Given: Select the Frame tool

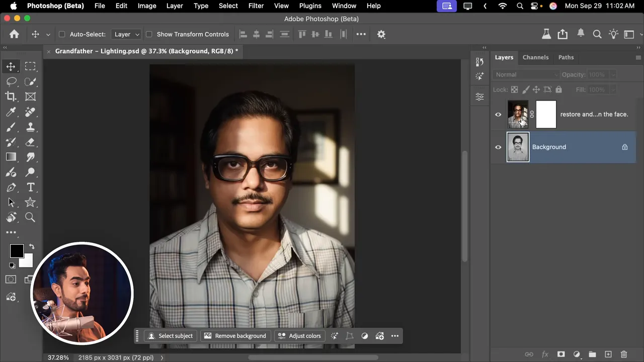Looking at the screenshot, I should tap(30, 97).
